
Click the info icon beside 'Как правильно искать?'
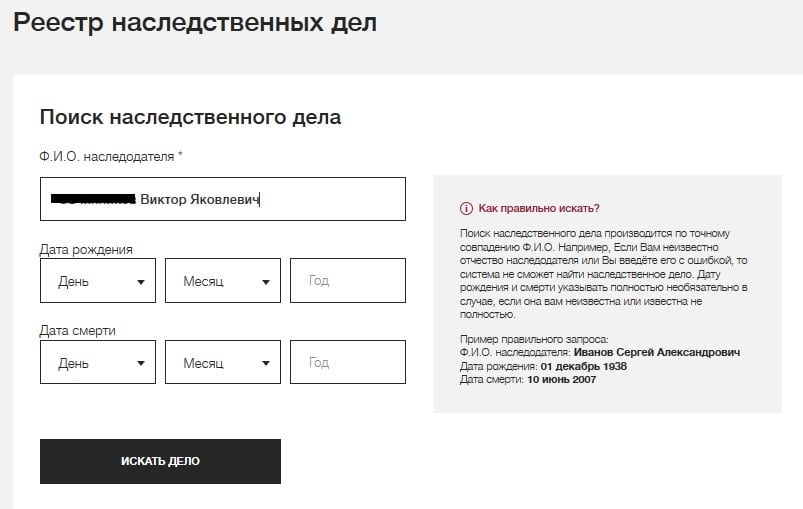(x=466, y=208)
